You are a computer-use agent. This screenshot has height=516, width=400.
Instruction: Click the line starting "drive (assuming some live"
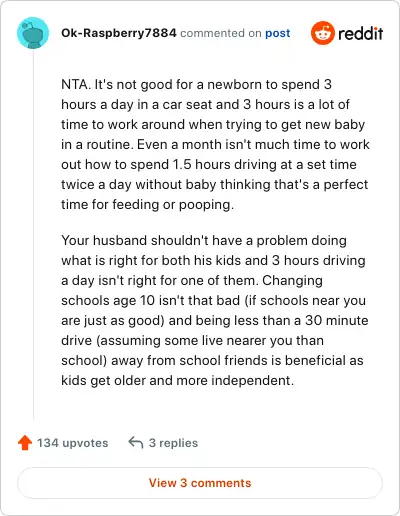tap(193, 340)
